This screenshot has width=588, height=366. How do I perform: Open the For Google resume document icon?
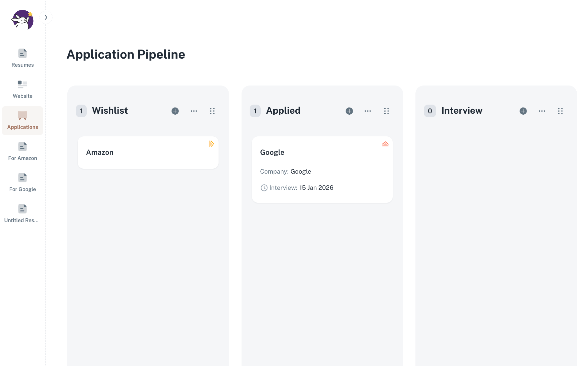tap(22, 177)
